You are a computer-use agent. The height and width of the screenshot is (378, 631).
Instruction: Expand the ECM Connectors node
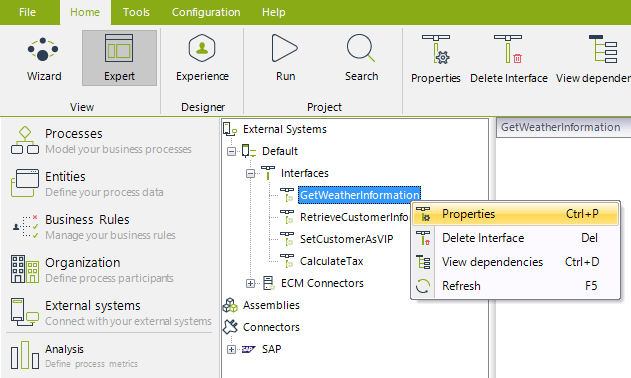(x=250, y=283)
